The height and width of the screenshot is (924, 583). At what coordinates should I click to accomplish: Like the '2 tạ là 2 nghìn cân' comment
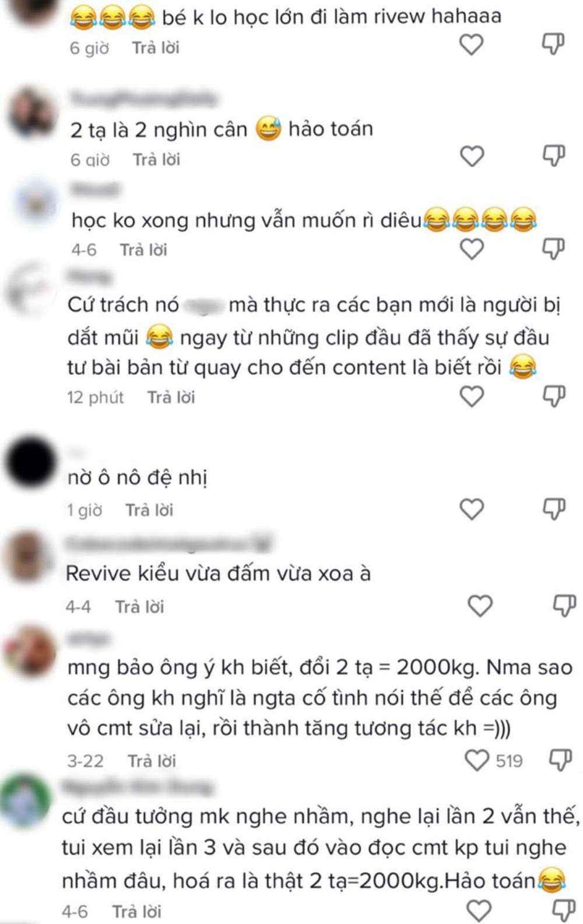[x=472, y=156]
